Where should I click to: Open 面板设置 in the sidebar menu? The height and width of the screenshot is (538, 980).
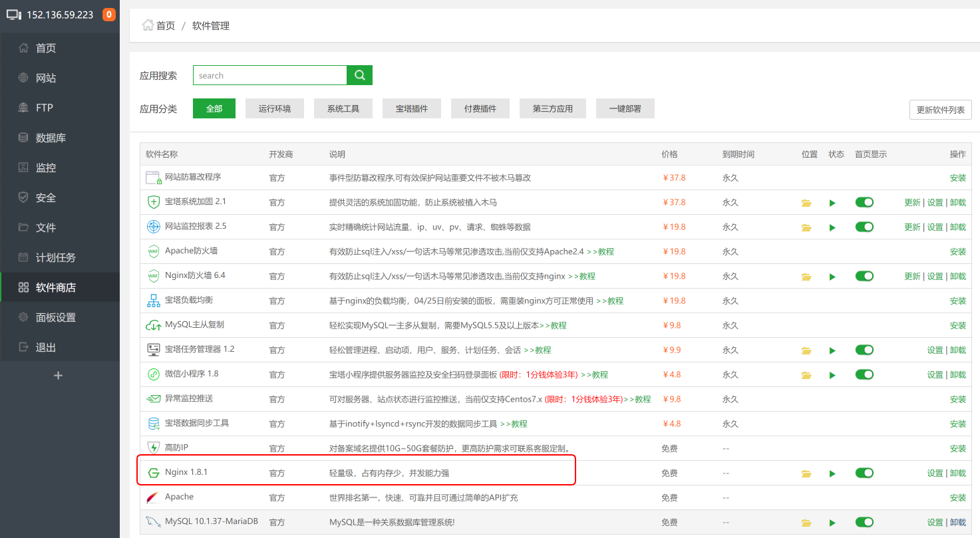(60, 317)
